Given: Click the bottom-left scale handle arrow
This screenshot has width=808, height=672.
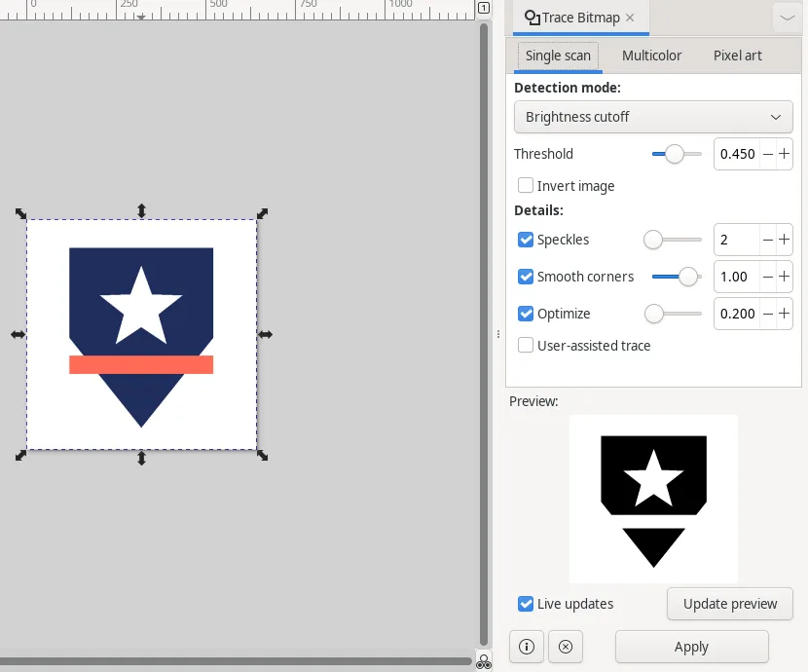Looking at the screenshot, I should (x=20, y=456).
